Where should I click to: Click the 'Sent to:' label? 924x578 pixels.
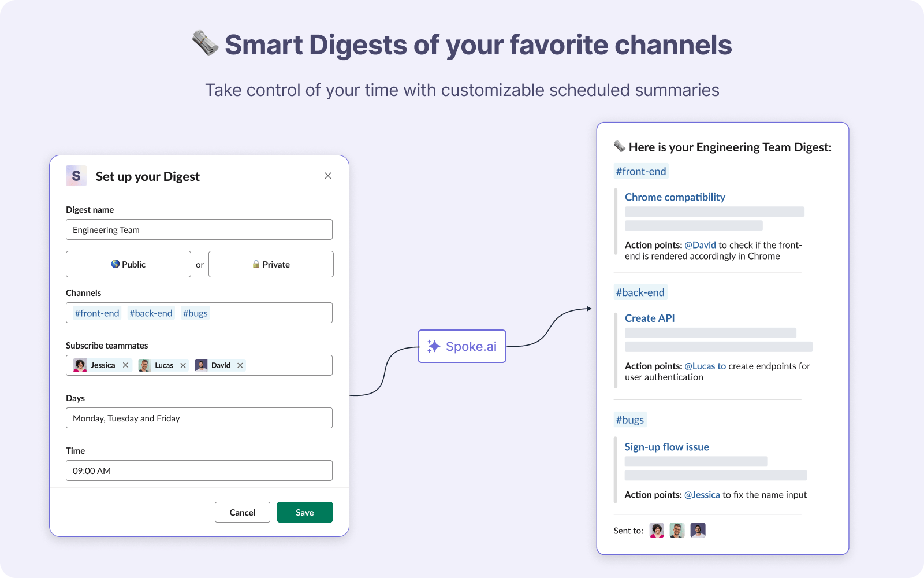[628, 531]
